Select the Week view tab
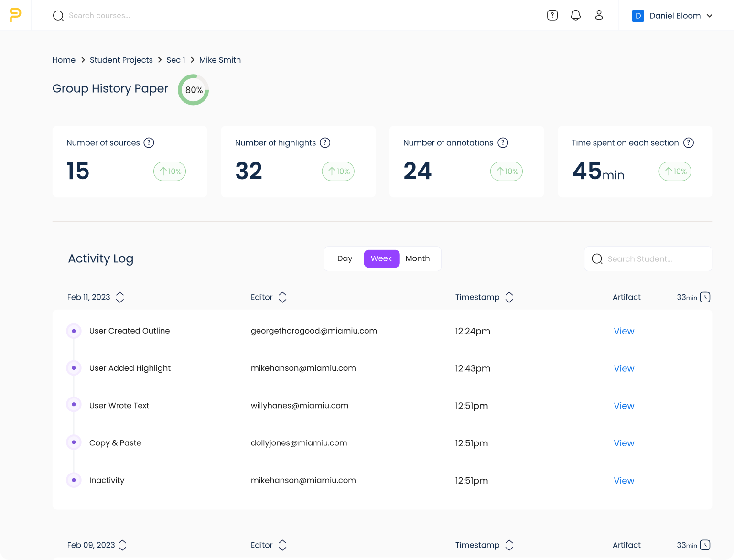 [382, 258]
